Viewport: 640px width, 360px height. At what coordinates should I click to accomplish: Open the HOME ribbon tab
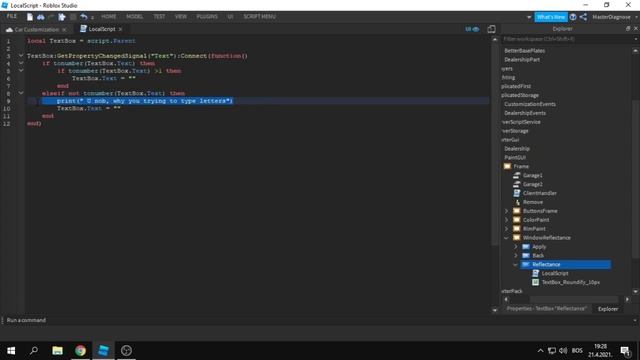(x=109, y=17)
